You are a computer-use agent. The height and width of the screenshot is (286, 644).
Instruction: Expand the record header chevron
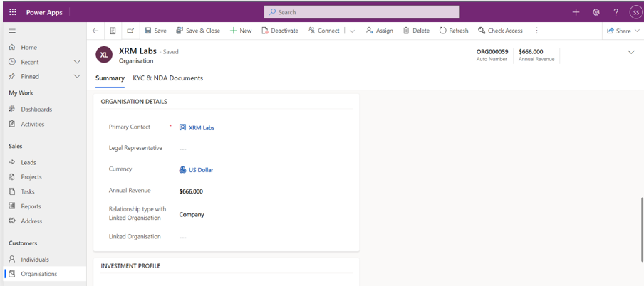coord(630,52)
